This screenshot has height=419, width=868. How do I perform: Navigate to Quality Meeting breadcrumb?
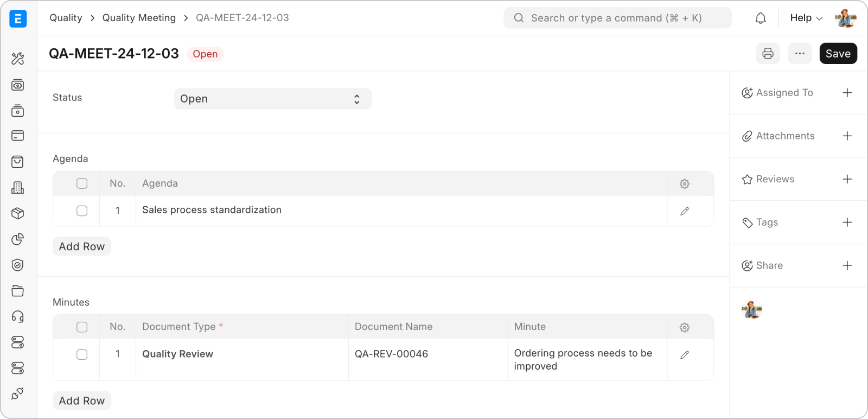coord(139,18)
